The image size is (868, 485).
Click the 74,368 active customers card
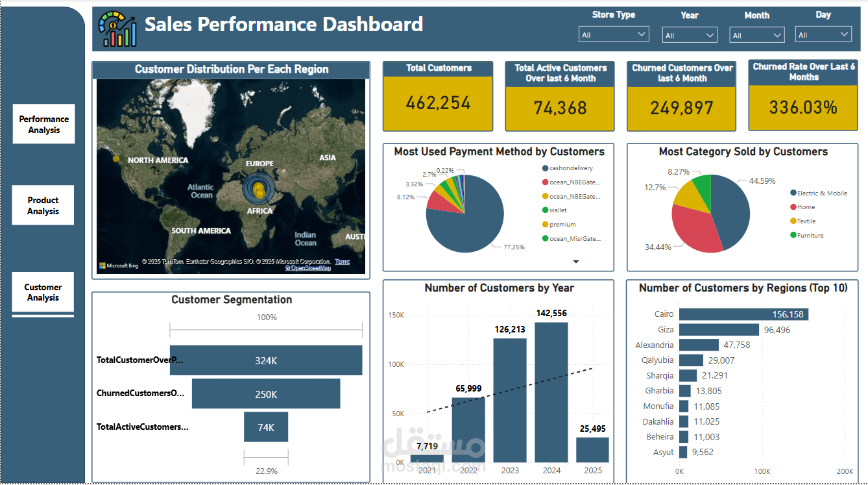[x=561, y=97]
